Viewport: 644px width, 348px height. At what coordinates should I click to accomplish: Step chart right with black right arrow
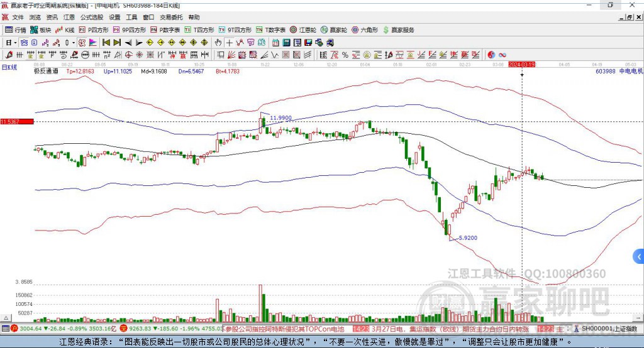tap(139, 43)
